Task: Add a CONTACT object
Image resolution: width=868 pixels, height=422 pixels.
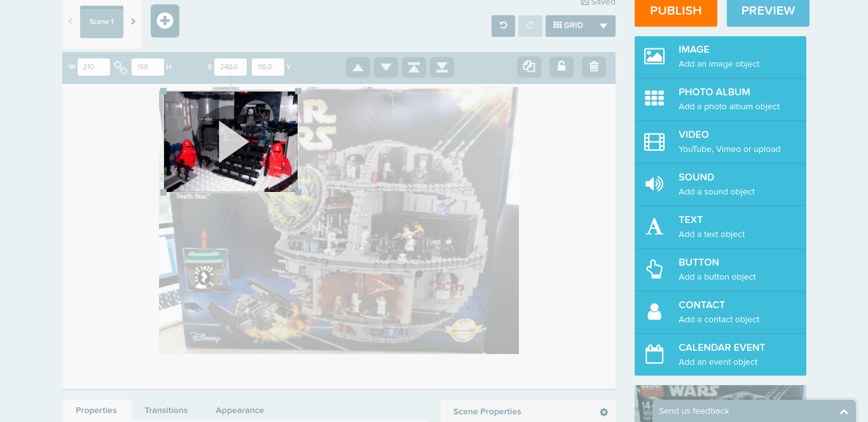Action: click(720, 312)
